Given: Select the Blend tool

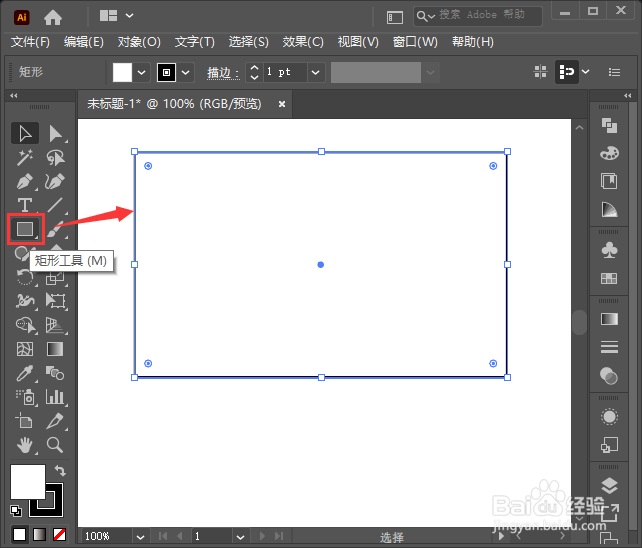Looking at the screenshot, I should [55, 373].
